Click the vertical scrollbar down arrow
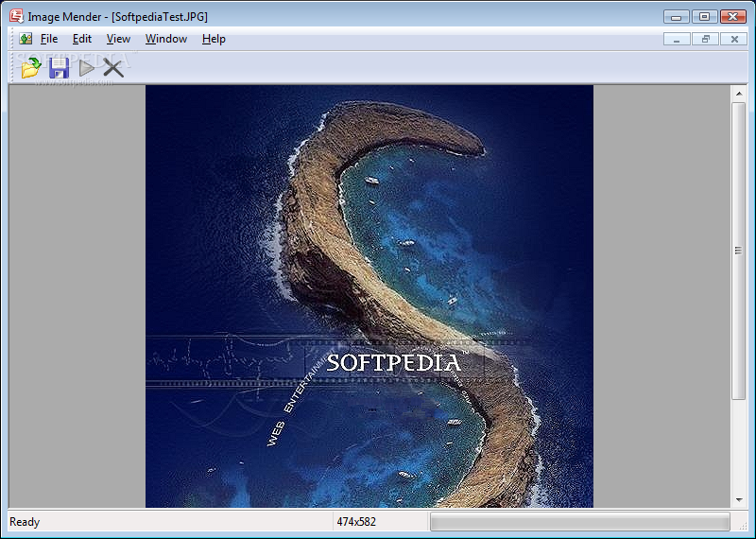 pyautogui.click(x=739, y=500)
